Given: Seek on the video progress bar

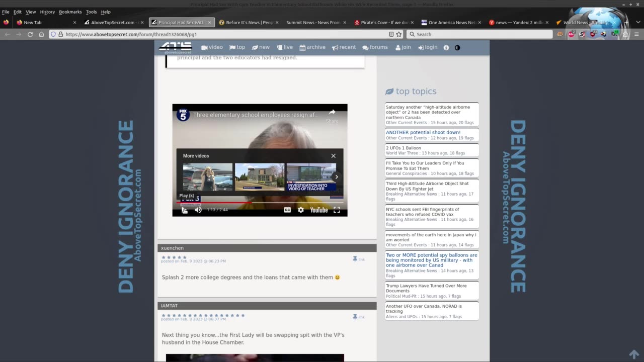Looking at the screenshot, I should tap(260, 203).
